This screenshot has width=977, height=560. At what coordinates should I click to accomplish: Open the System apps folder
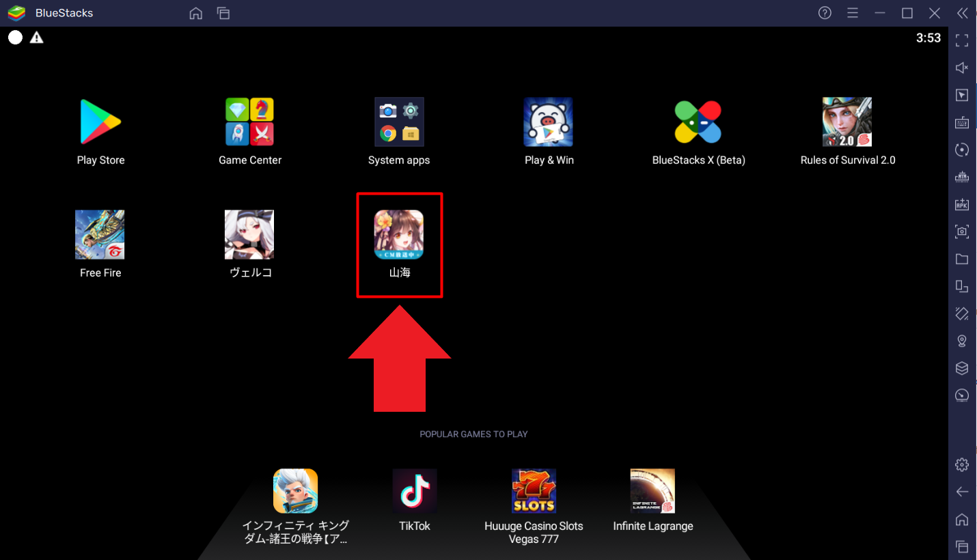(x=399, y=122)
